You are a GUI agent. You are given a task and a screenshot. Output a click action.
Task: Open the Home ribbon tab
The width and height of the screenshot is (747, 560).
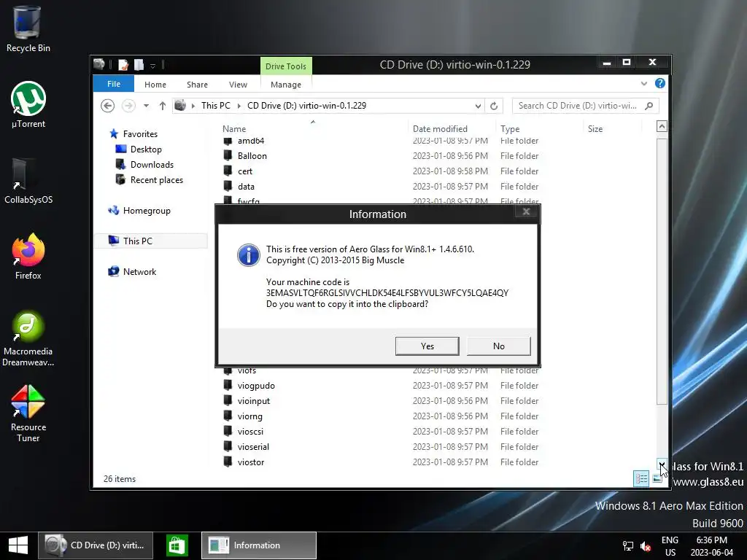pyautogui.click(x=155, y=85)
